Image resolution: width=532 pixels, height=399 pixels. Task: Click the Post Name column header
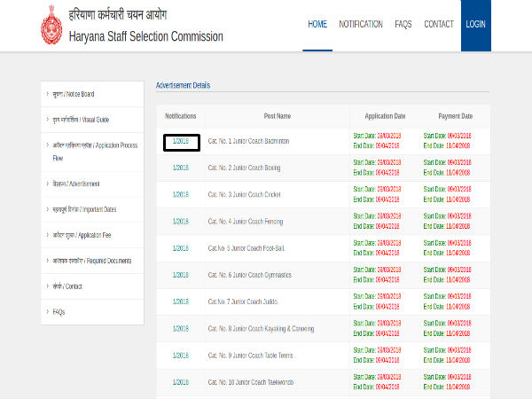click(278, 116)
